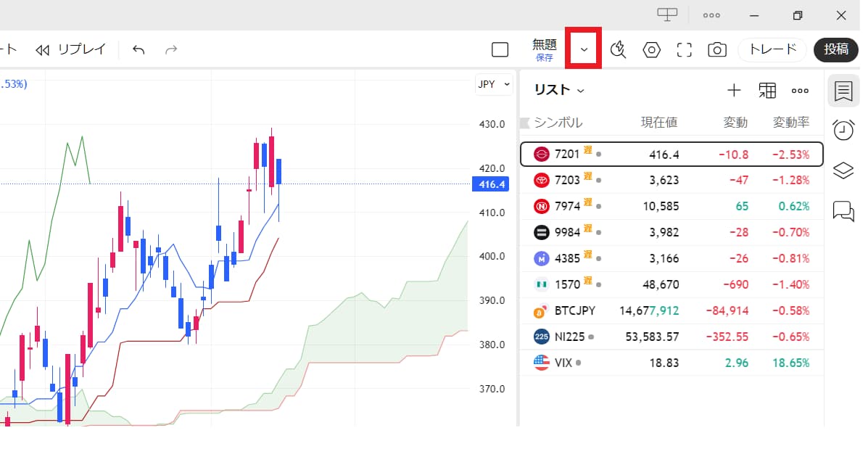Toggle the object tree layers icon

[x=843, y=170]
